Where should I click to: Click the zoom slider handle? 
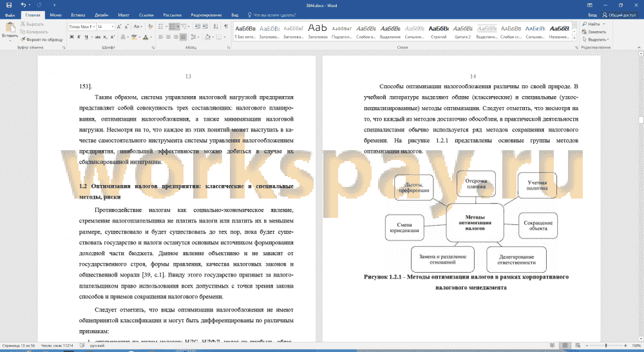606,346
